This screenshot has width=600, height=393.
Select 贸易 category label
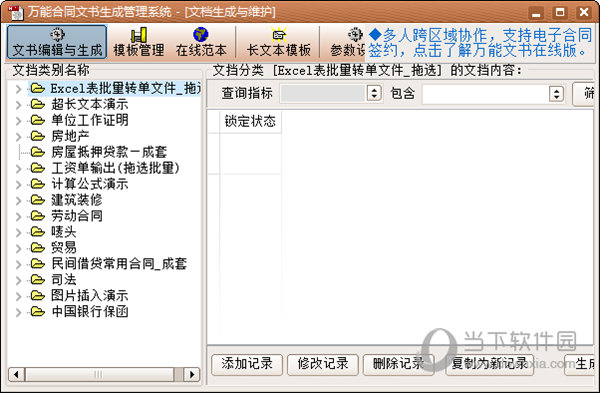point(64,248)
